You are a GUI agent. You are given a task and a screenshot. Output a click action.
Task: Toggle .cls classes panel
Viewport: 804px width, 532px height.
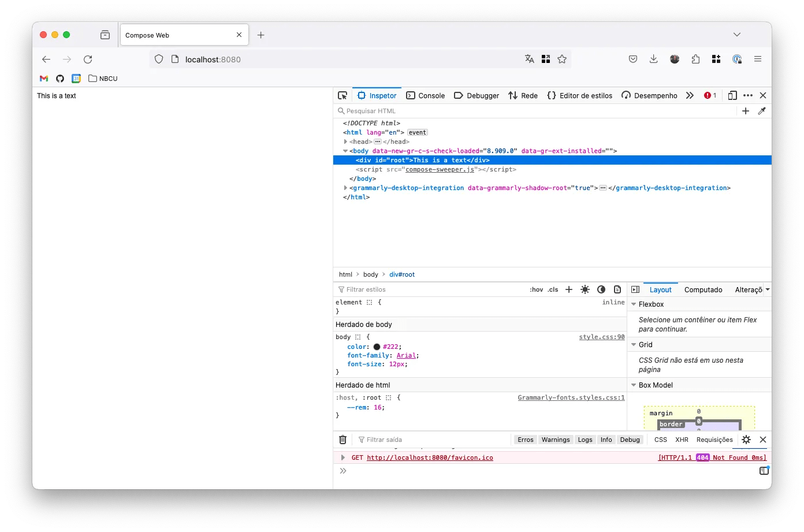tap(553, 289)
